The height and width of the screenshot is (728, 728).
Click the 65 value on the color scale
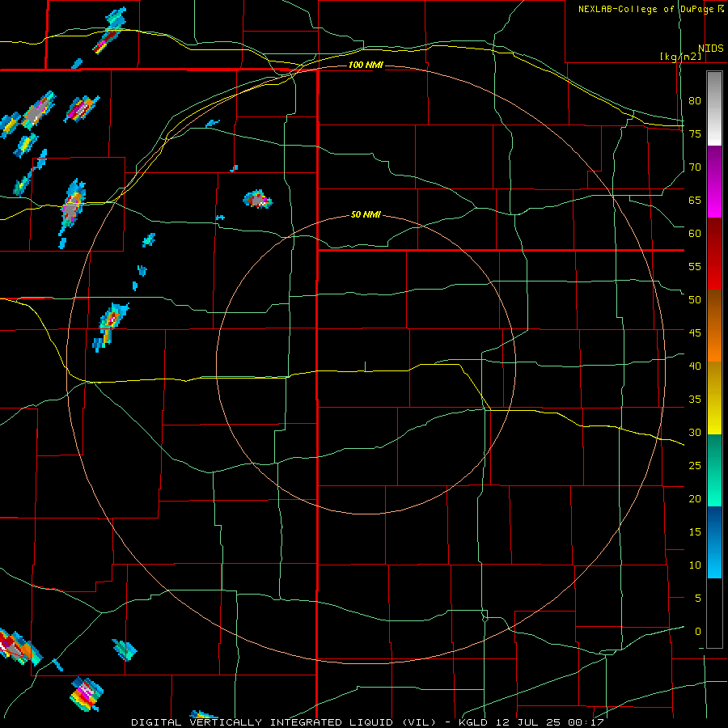695,200
